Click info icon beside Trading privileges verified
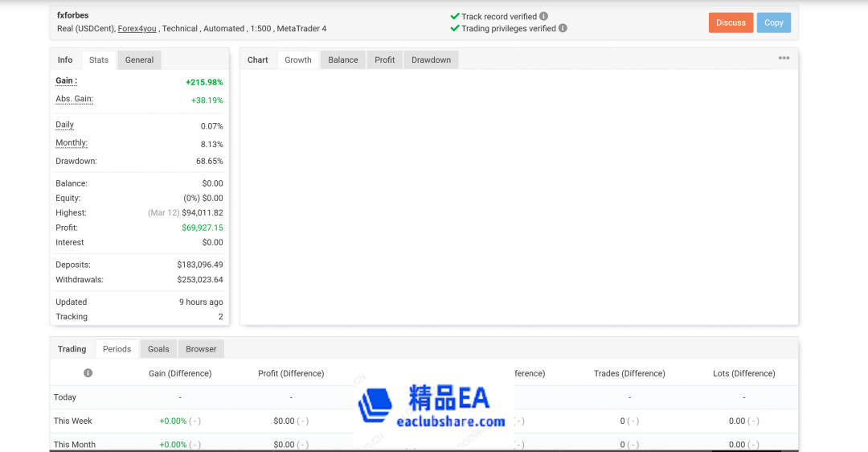Viewport: 868px width, 452px height. click(563, 28)
